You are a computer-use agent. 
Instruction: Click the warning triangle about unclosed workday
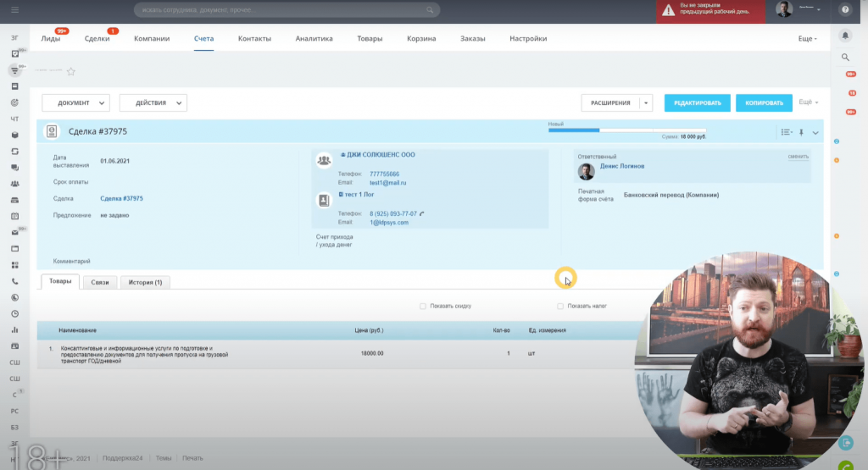pos(669,10)
